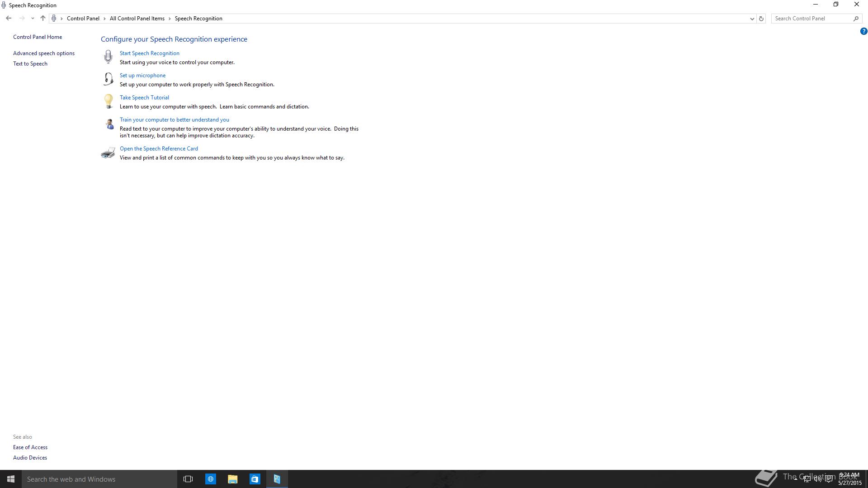Click the printer icon for Speech Reference Card
The height and width of the screenshot is (488, 868).
(108, 153)
